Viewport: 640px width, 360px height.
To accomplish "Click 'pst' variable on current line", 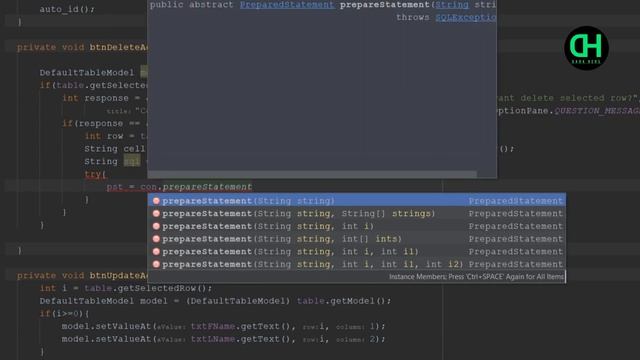I will click(x=115, y=187).
